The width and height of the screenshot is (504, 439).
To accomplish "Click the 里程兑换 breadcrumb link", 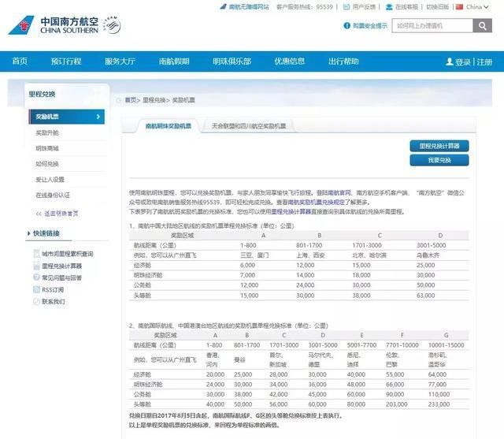I will [154, 100].
